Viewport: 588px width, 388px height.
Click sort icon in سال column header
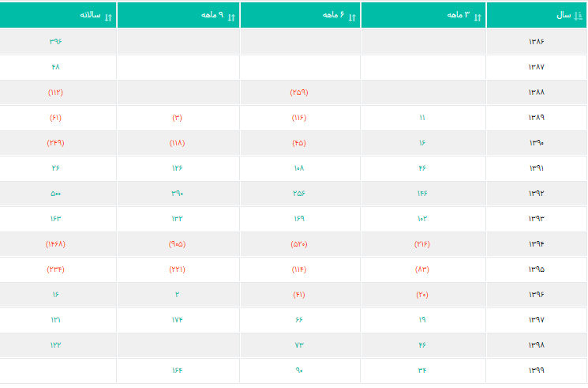pos(579,16)
